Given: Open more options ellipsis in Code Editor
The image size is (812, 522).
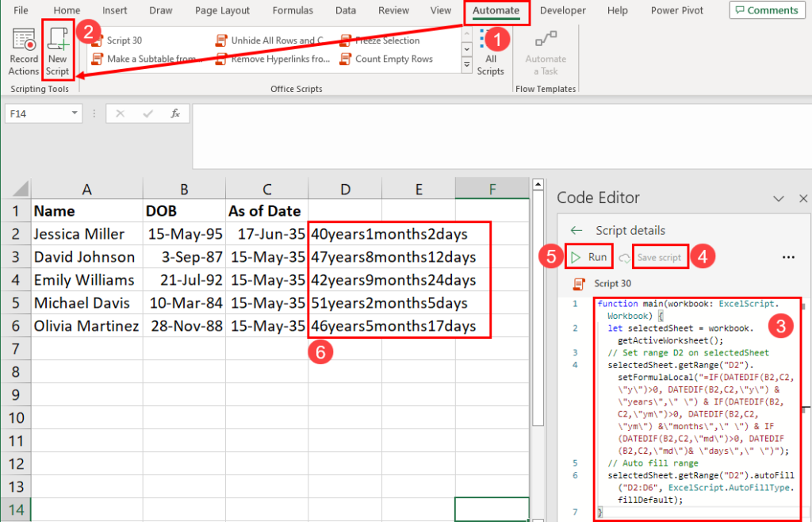Looking at the screenshot, I should [x=788, y=257].
